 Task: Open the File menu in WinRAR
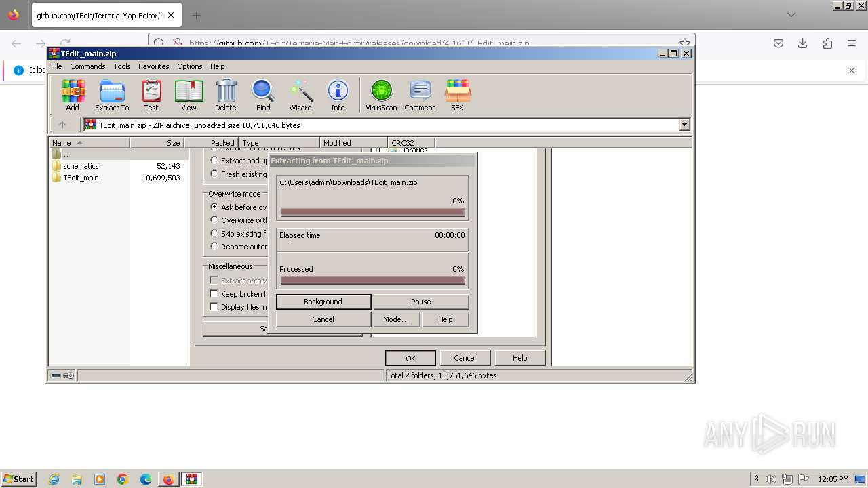56,66
